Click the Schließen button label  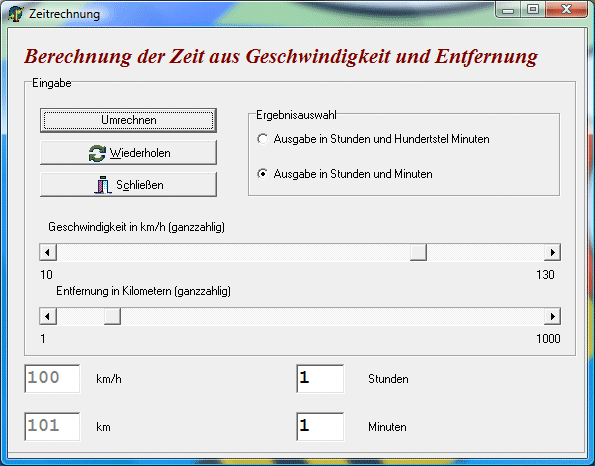pyautogui.click(x=140, y=185)
